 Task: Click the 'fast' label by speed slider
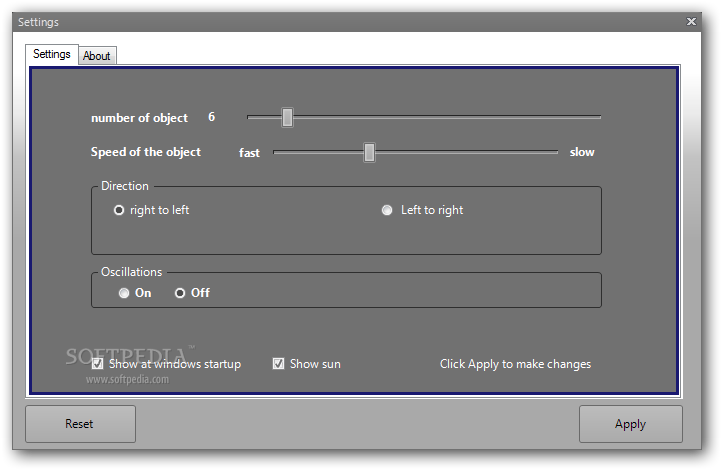tap(249, 153)
